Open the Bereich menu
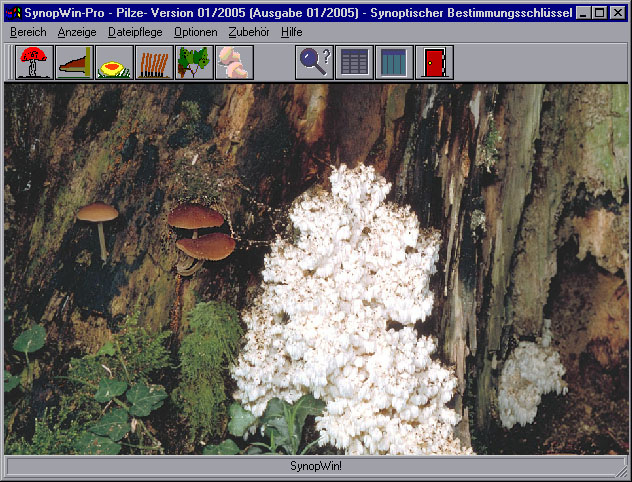This screenshot has width=632, height=482. tap(28, 32)
